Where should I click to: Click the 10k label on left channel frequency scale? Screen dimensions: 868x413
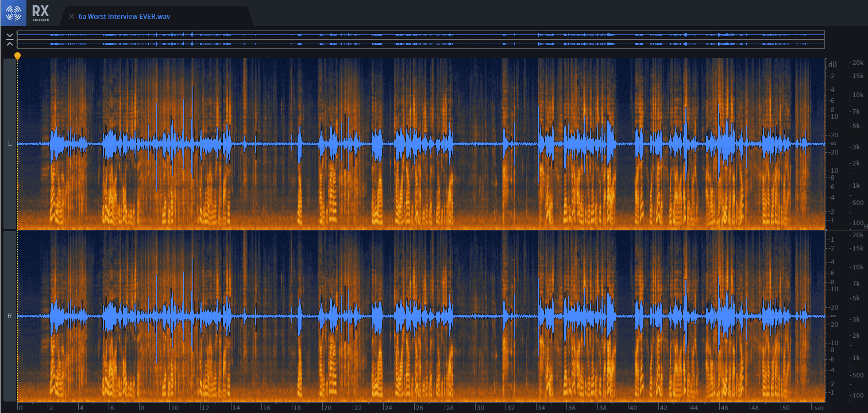(x=858, y=95)
